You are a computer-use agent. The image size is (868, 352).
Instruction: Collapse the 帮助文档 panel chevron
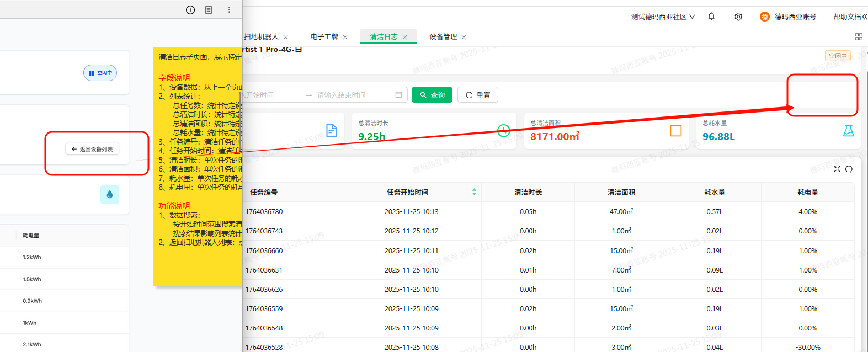point(864,17)
